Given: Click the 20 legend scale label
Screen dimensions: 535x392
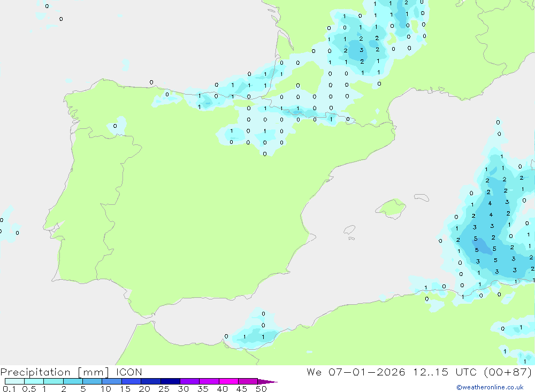Looking at the screenshot, I should click(144, 389).
